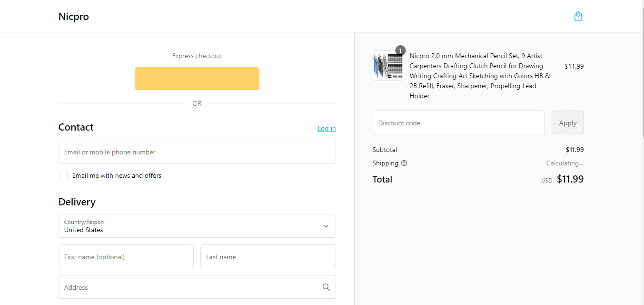Click the Calculating... shipping text
Viewport: 644px width, 305px height.
pos(565,163)
